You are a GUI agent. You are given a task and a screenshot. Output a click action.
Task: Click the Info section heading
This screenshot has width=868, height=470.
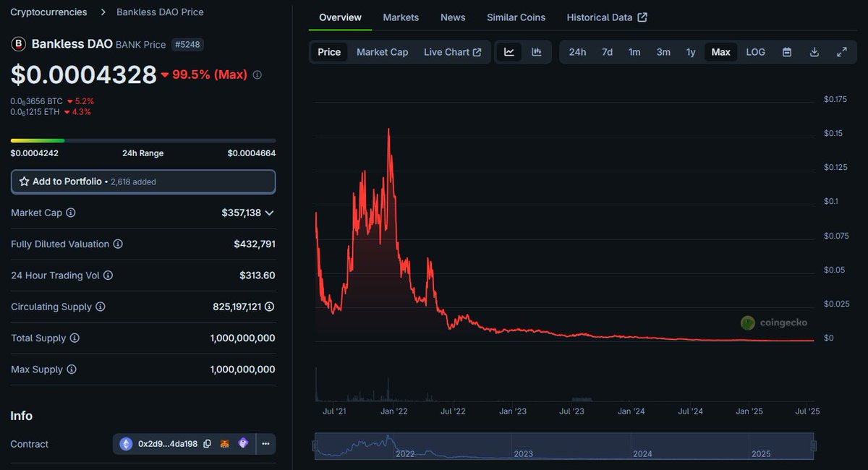[x=21, y=416]
